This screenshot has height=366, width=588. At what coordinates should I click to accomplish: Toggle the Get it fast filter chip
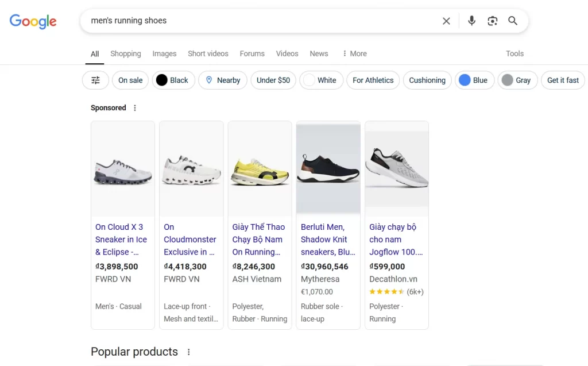[x=563, y=80]
